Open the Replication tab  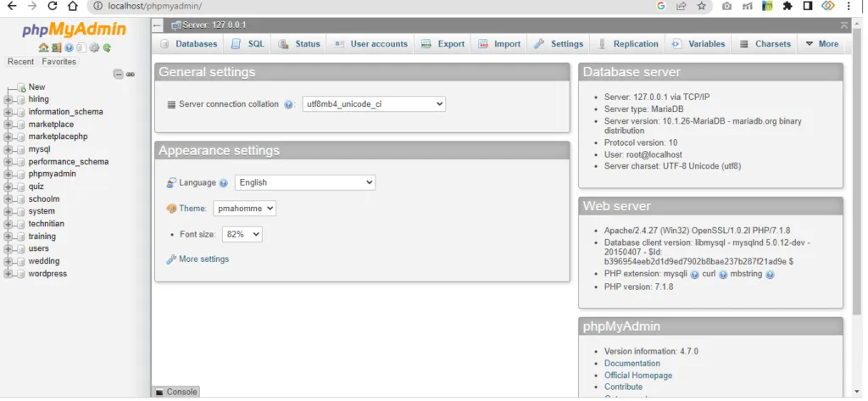pos(628,44)
